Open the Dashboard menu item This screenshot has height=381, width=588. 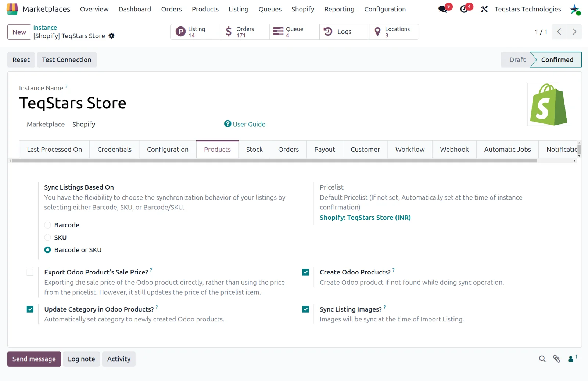click(x=135, y=9)
